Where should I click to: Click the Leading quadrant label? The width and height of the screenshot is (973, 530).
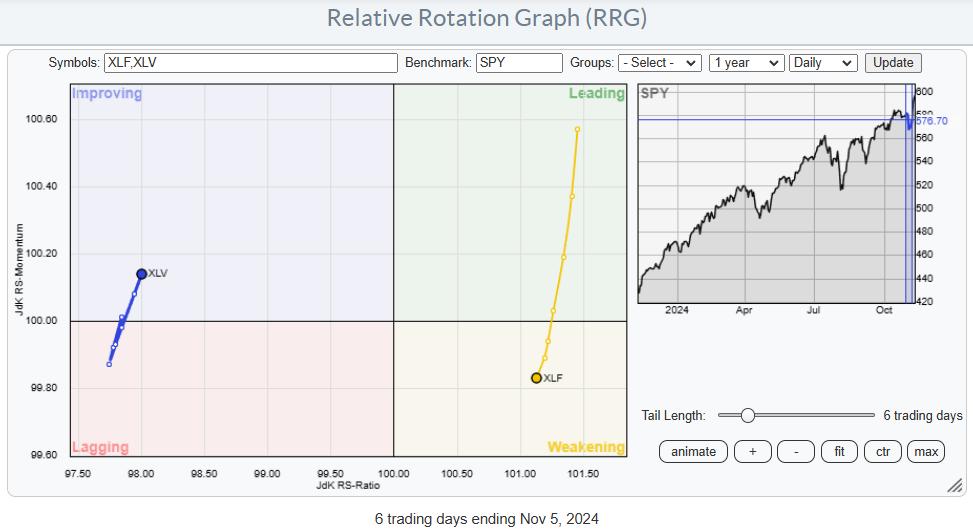[596, 93]
